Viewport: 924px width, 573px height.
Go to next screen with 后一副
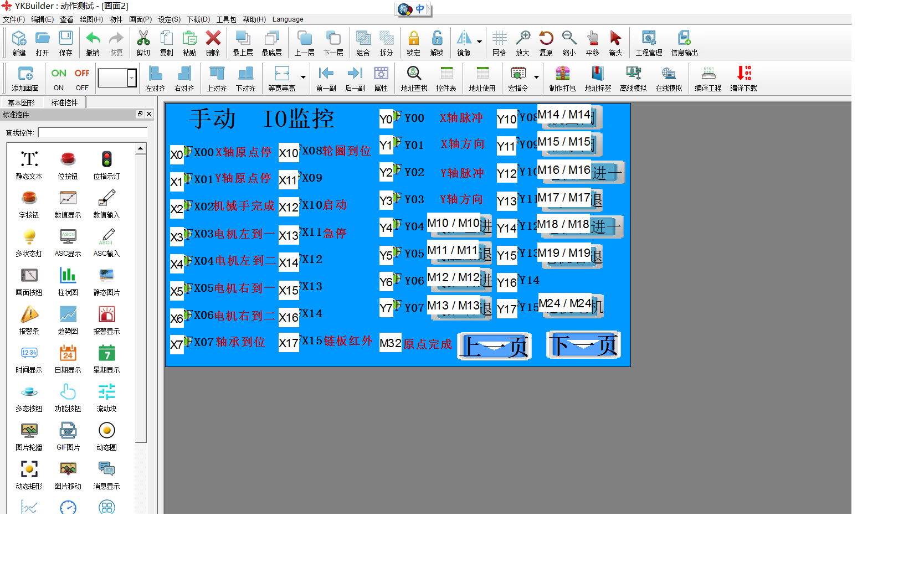click(x=355, y=78)
